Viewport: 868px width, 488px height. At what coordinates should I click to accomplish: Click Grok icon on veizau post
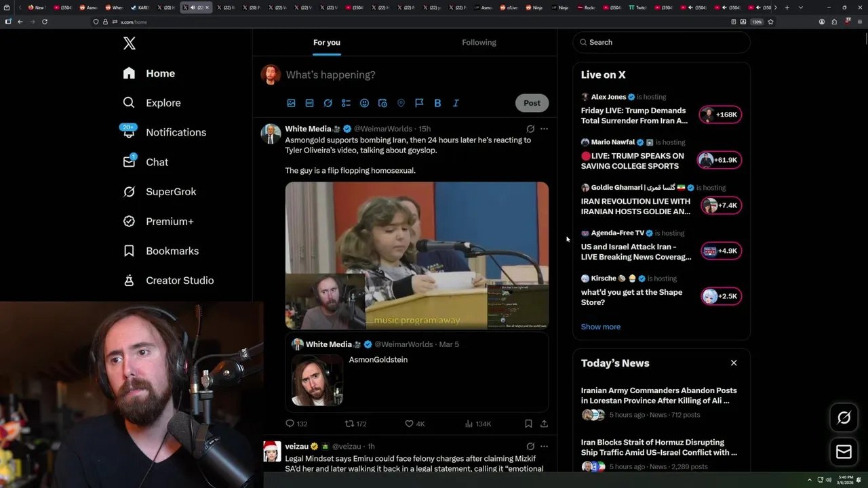click(x=530, y=447)
